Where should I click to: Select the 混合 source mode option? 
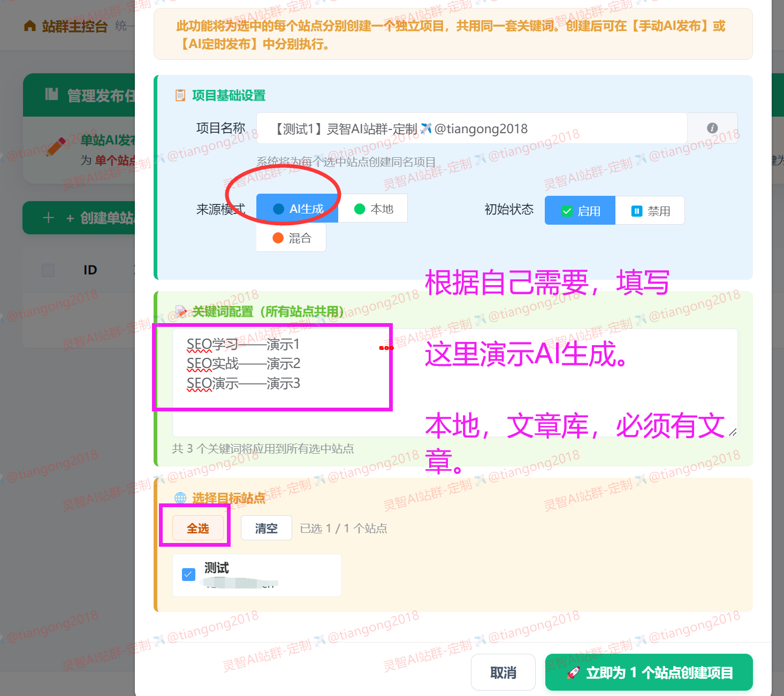click(291, 237)
